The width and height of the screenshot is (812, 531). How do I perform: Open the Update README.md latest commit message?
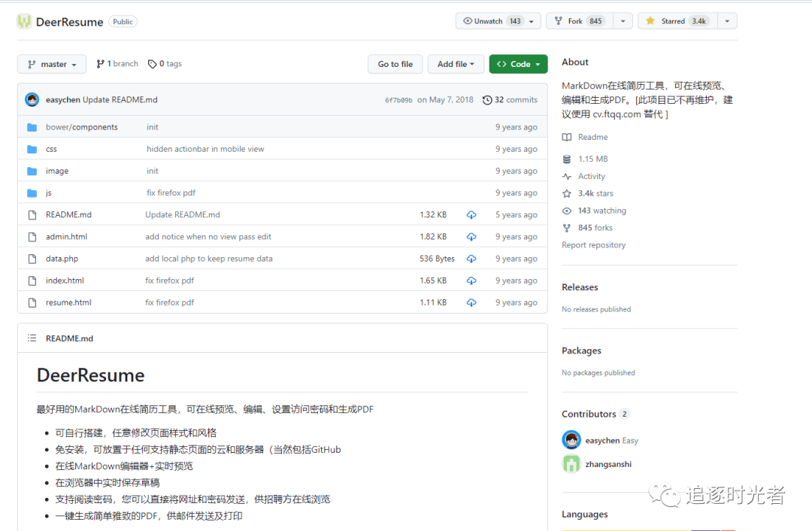(x=120, y=99)
